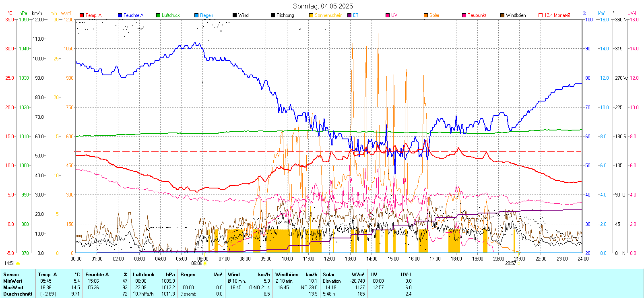The image size is (644, 298).
Task: Click the brown Windböen legend square
Action: [x=502, y=15]
